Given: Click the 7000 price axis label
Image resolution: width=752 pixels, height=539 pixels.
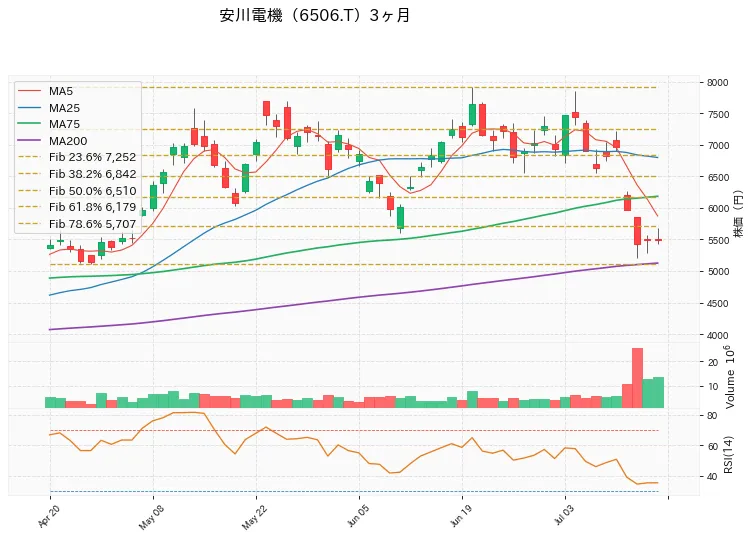Looking at the screenshot, I should [x=717, y=145].
